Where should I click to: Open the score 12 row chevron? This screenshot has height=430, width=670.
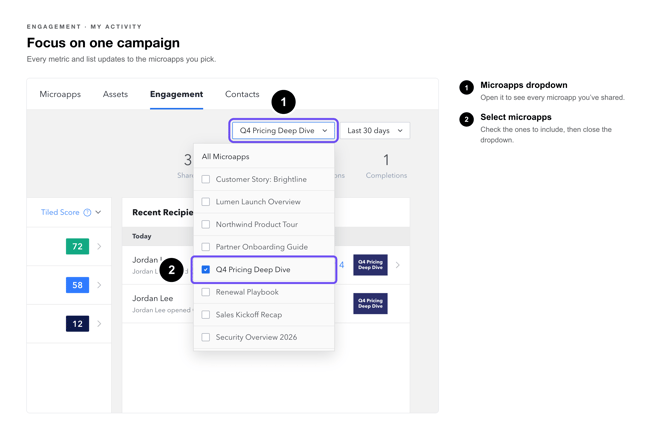[x=99, y=324]
